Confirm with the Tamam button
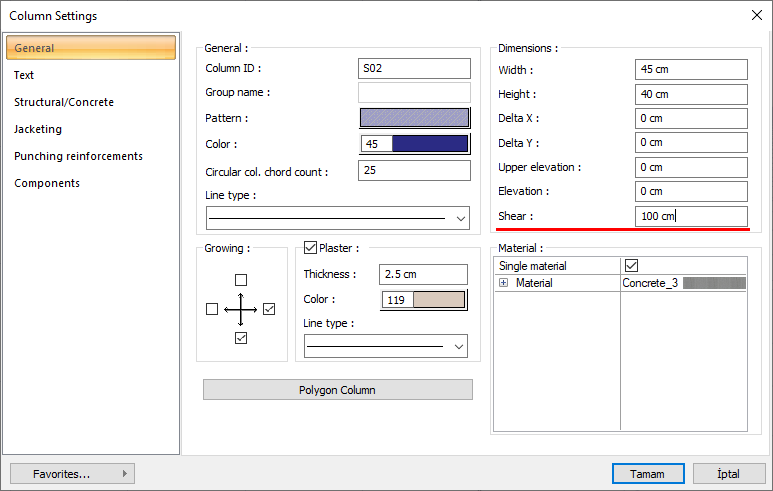Screen dimensions: 773x491 (x=648, y=473)
